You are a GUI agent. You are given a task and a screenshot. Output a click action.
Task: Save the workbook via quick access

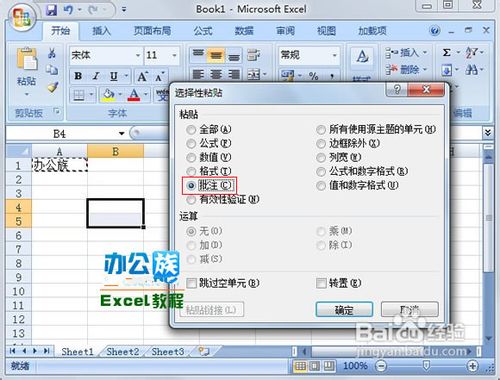[x=51, y=10]
